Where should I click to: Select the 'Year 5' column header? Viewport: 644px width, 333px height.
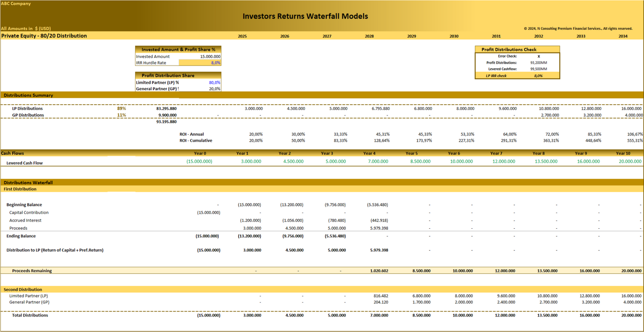pyautogui.click(x=411, y=153)
